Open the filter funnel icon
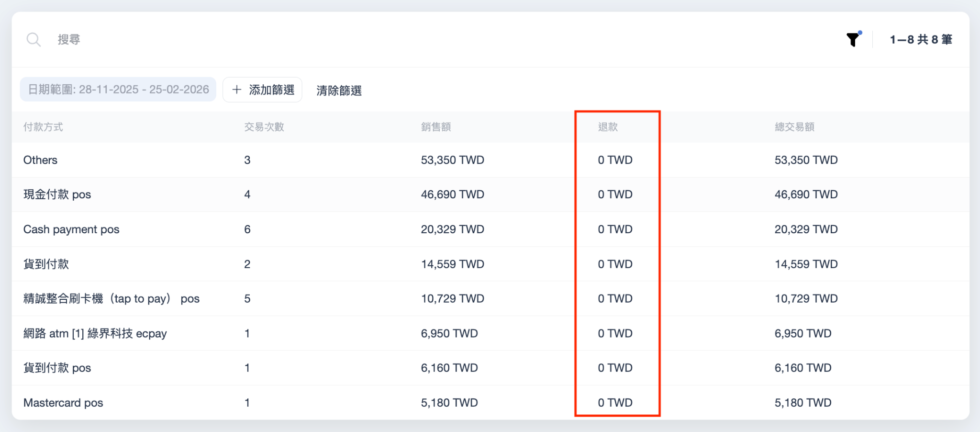 click(853, 39)
